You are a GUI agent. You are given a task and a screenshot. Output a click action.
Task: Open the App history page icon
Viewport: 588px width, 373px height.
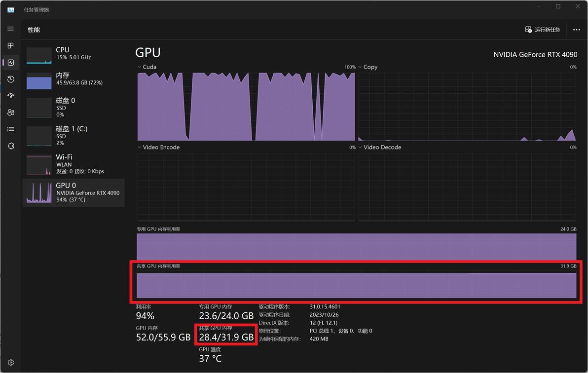pos(10,79)
